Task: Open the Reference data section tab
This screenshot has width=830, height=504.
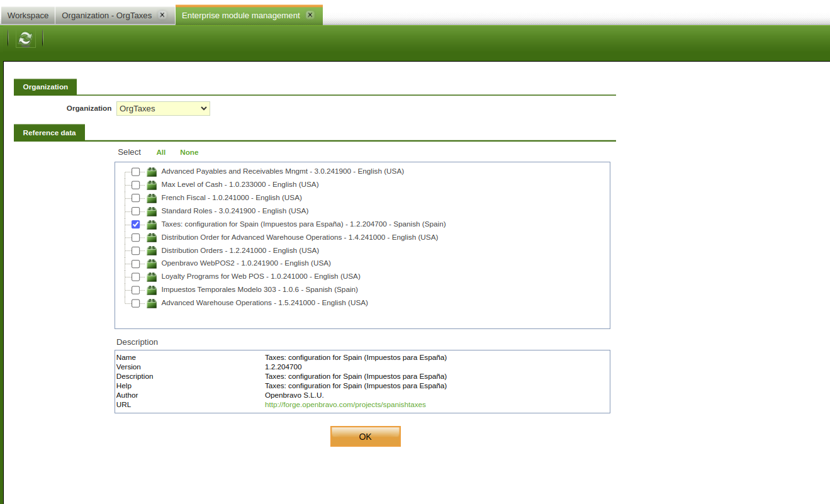Action: (x=49, y=133)
